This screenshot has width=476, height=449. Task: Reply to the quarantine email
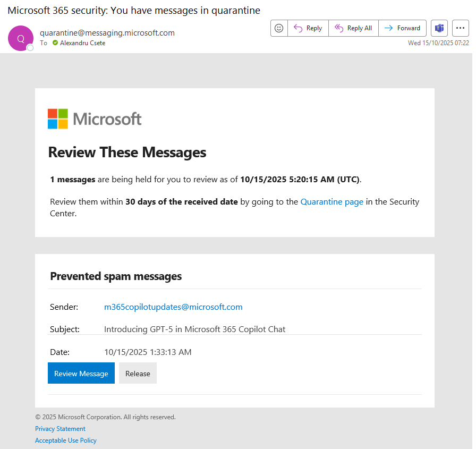tap(308, 28)
